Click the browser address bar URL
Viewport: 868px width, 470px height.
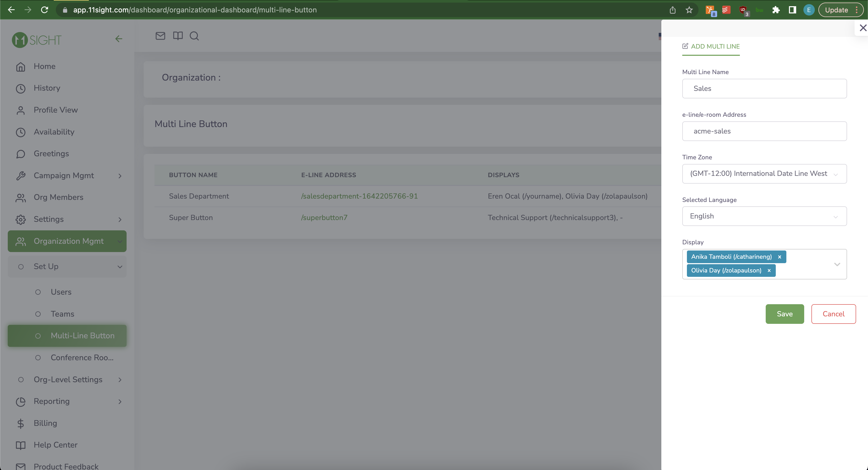195,10
